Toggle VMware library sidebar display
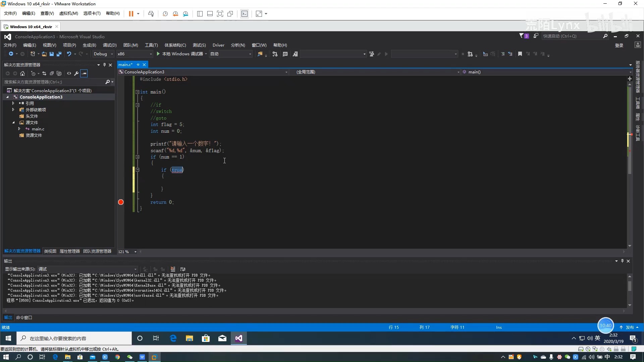The height and width of the screenshot is (362, 644). tap(200, 14)
